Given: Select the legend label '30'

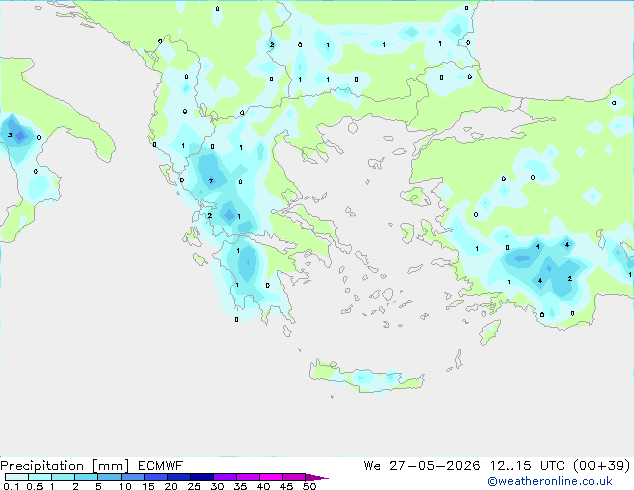Looking at the screenshot, I should coord(217,486).
